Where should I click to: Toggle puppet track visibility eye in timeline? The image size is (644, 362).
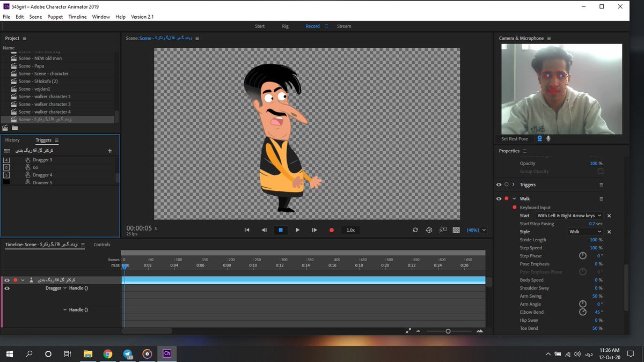click(x=7, y=280)
